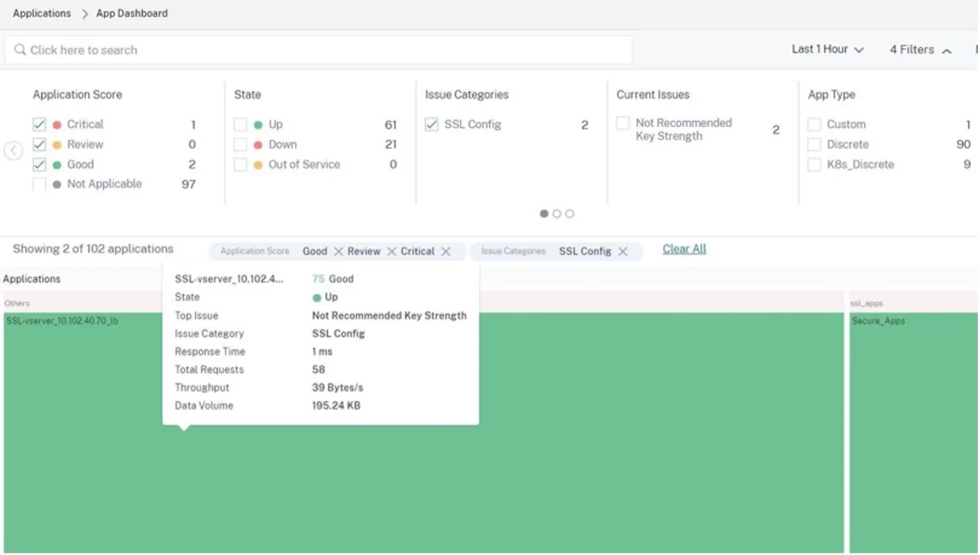This screenshot has height=555, width=980.
Task: Check the Down state checkbox
Action: click(x=240, y=144)
